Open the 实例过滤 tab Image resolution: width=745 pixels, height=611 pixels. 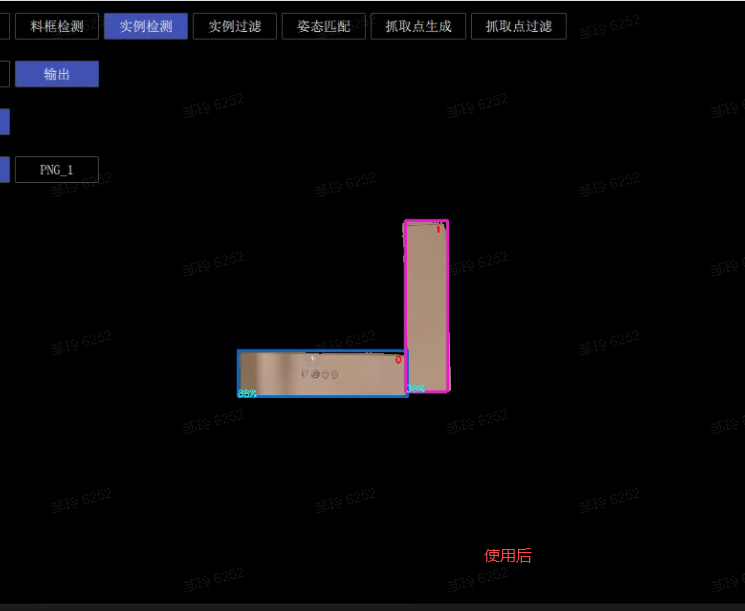pyautogui.click(x=234, y=26)
